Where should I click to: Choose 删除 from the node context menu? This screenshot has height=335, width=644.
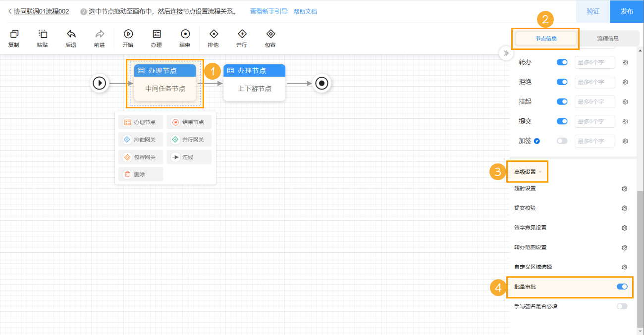pyautogui.click(x=140, y=174)
